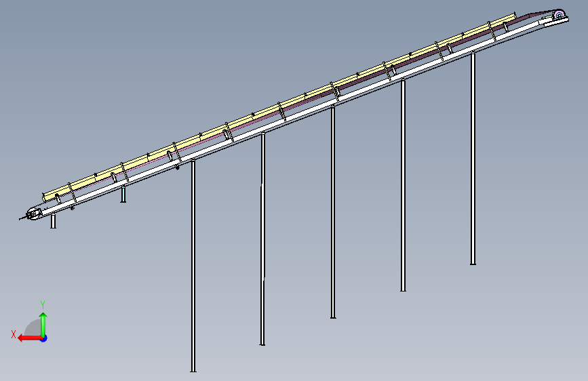The height and width of the screenshot is (381, 588).
Task: Click the 'X' axis label text
Action: click(14, 334)
